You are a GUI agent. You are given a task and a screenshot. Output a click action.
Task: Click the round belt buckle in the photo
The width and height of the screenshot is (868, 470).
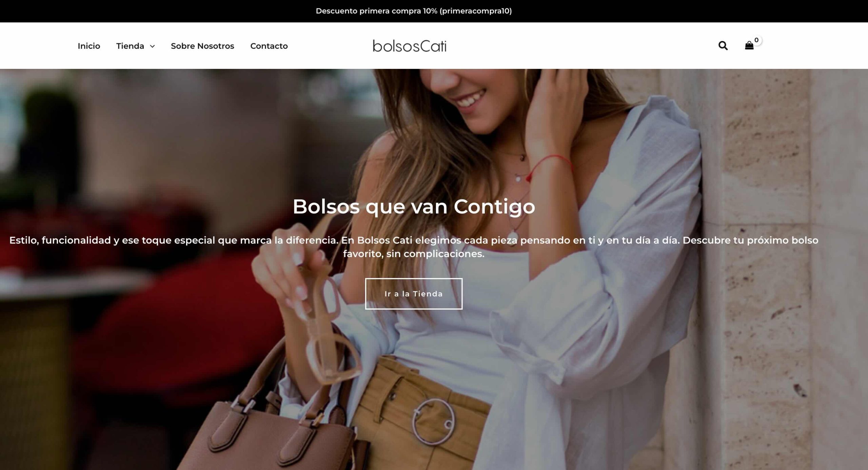point(434,422)
